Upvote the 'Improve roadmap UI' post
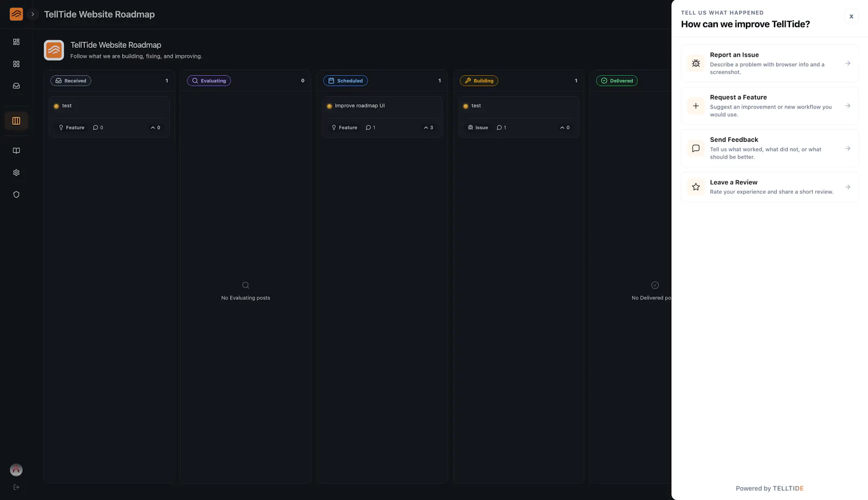 point(429,128)
